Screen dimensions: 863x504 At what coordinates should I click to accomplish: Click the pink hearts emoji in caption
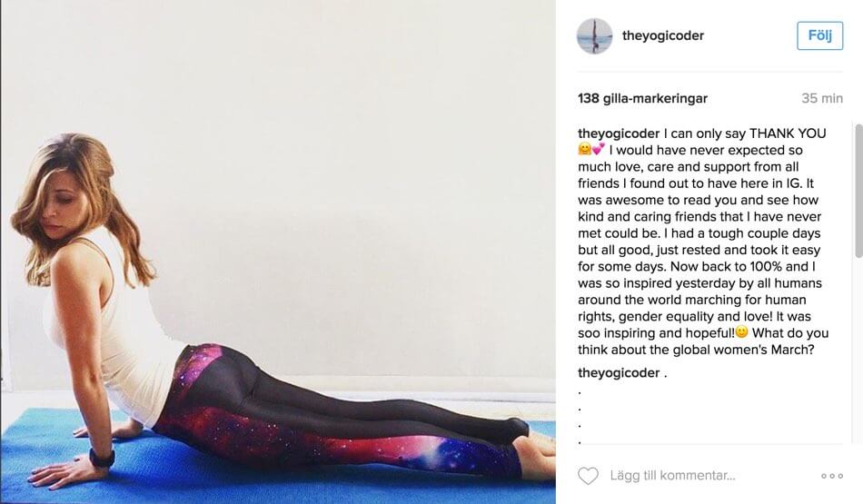click(x=599, y=149)
